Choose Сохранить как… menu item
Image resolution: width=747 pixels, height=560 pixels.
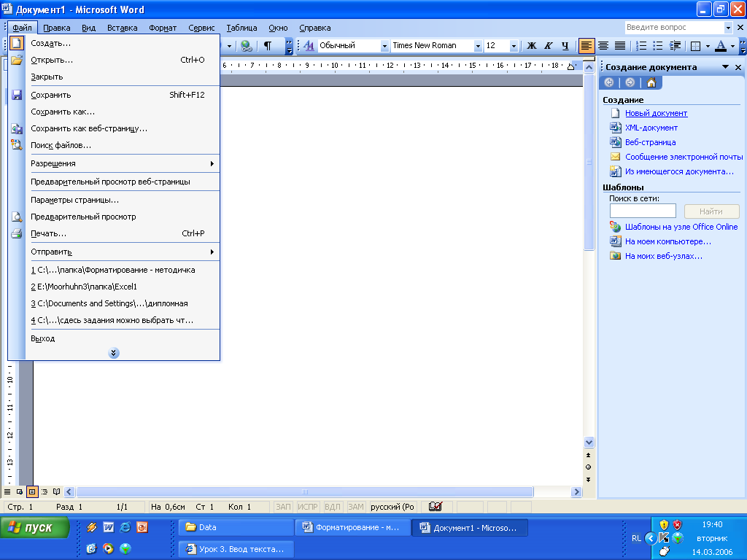[x=114, y=112]
